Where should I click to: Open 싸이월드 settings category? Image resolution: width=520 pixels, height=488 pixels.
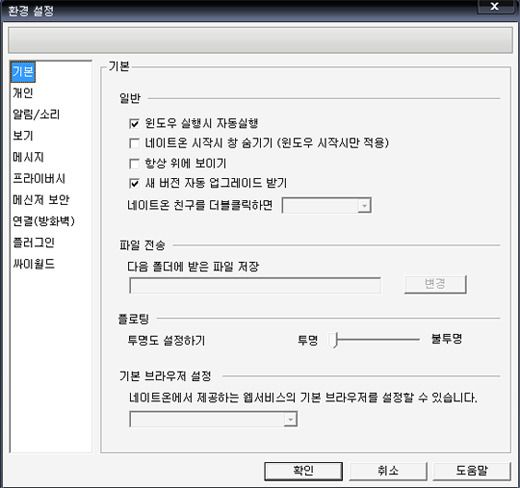tap(33, 264)
